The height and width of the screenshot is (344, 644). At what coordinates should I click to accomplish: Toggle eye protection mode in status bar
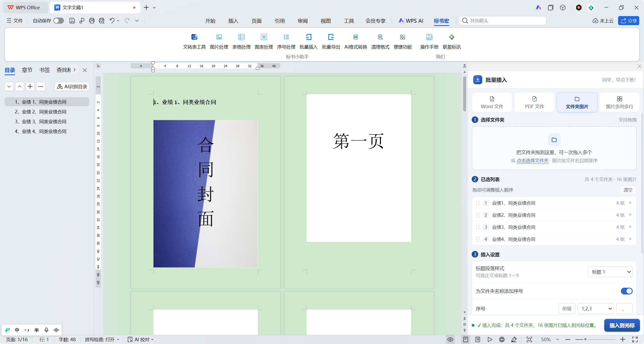[450, 339]
